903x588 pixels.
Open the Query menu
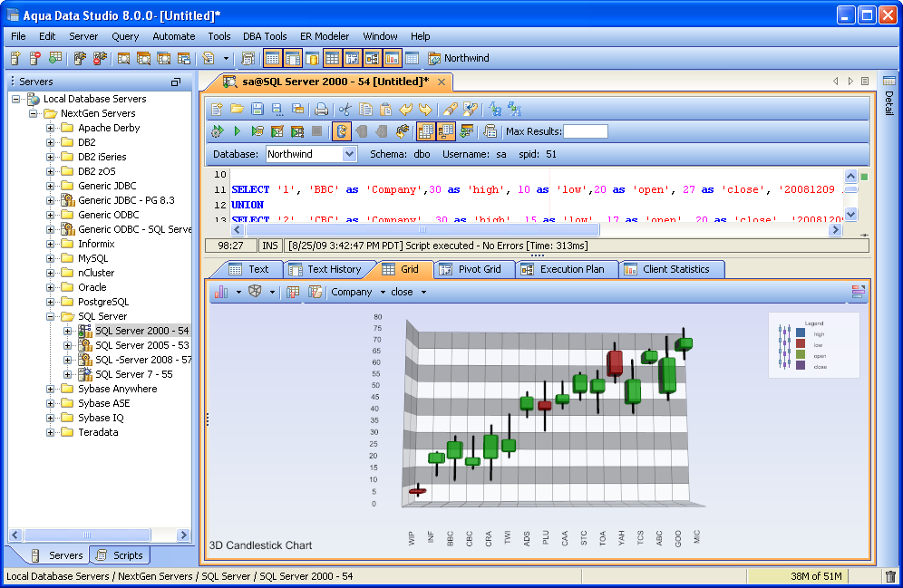click(x=125, y=36)
